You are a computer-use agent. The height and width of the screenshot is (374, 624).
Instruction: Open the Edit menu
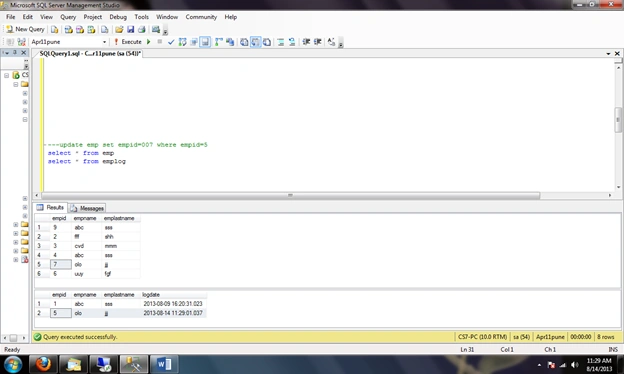coord(27,17)
